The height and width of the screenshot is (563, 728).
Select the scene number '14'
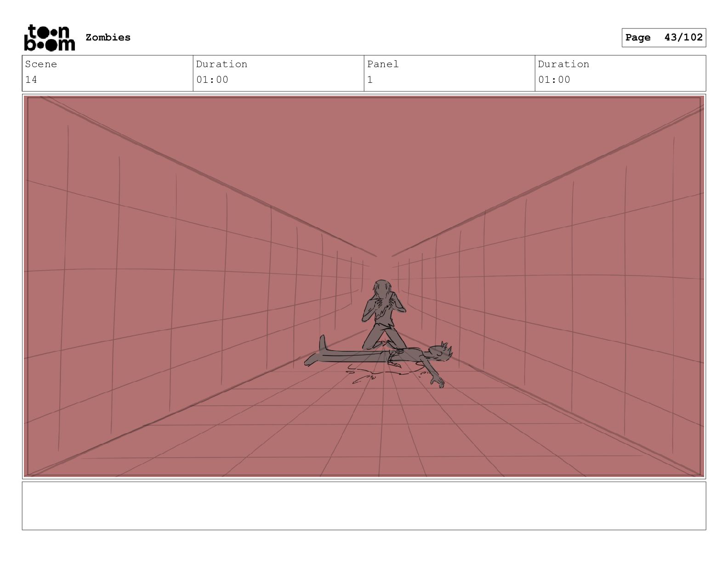(x=31, y=80)
